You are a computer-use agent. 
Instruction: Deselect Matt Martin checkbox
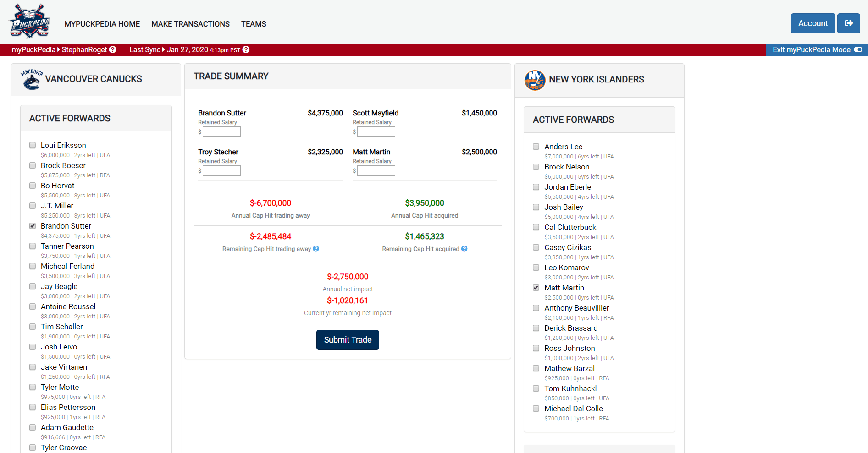[x=536, y=288]
